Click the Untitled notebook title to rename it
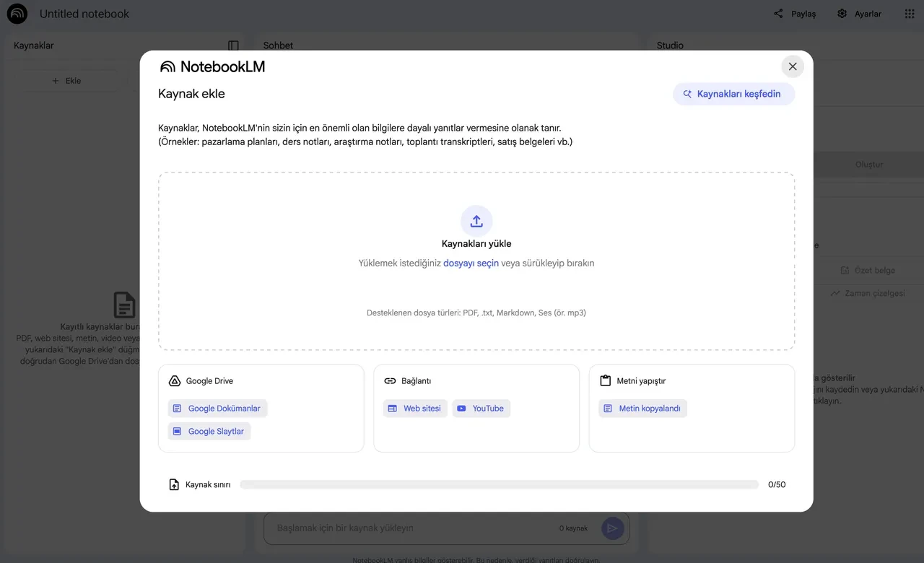This screenshot has width=924, height=563. [x=84, y=13]
